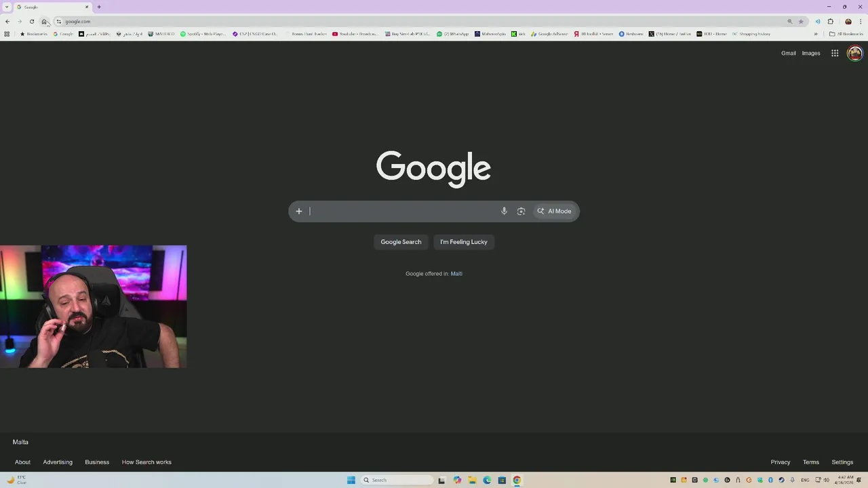
Task: Open the Kick bookmark
Action: point(518,33)
